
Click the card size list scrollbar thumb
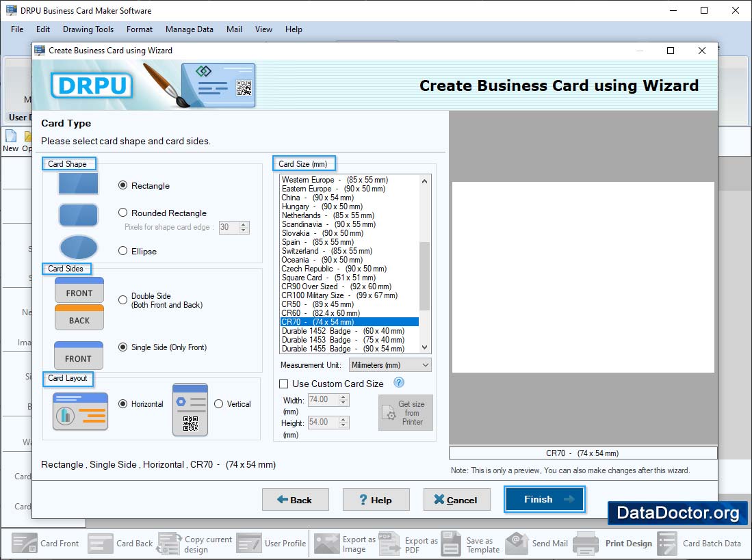(424, 276)
